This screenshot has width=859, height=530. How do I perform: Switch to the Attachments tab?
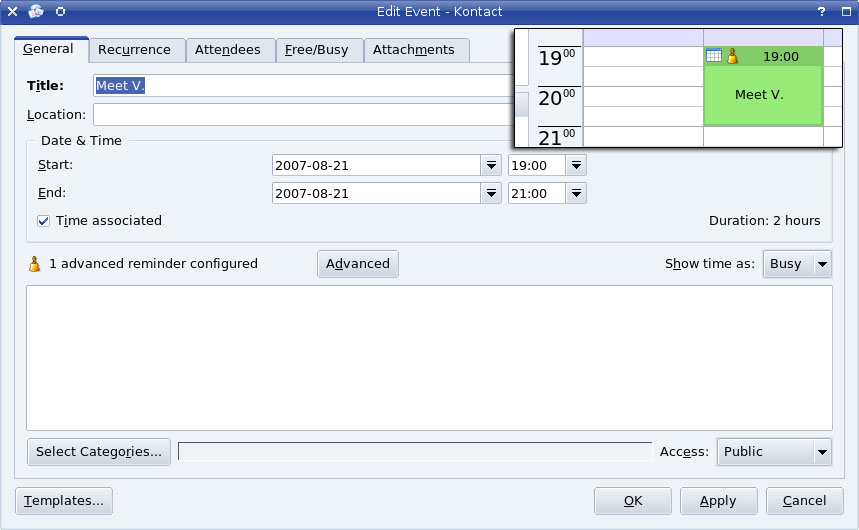[414, 50]
